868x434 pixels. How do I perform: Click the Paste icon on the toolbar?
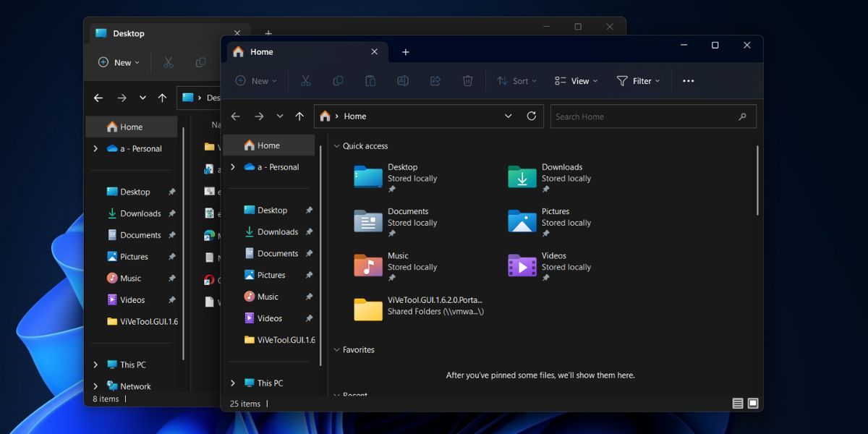(370, 80)
